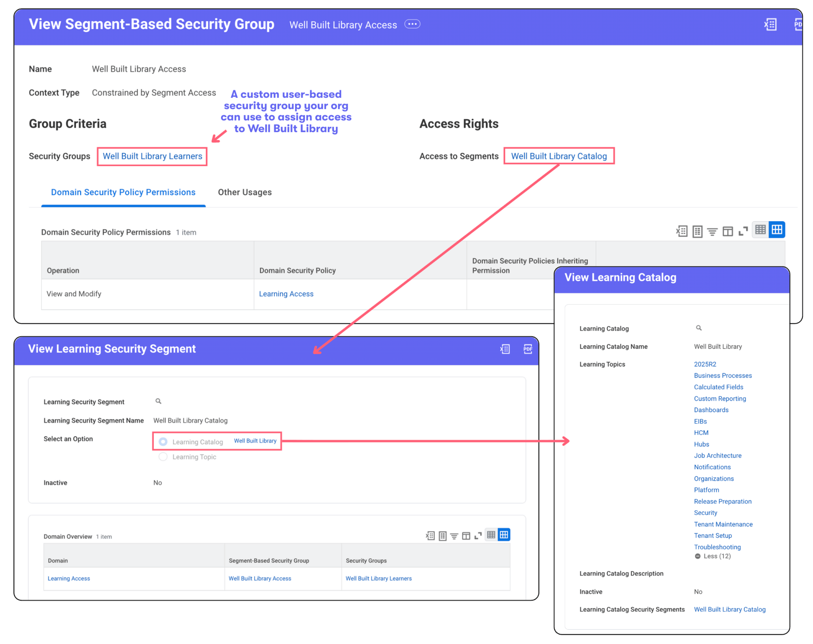Viewport: 813px width, 644px height.
Task: Filter Domain Security Policy Permissions table
Action: [x=712, y=231]
